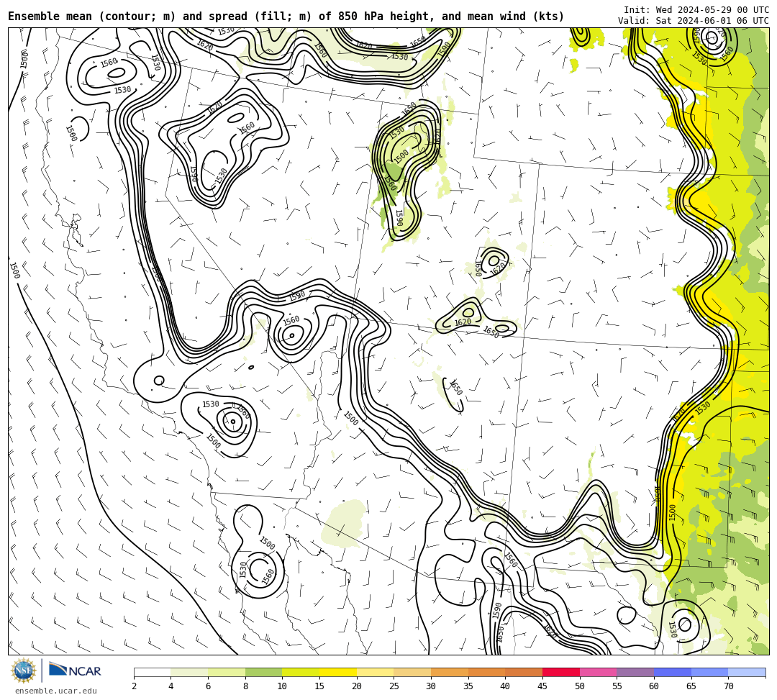The image size is (777, 700).
Task: Pick the light green 6–8 m swatch
Action: (227, 672)
